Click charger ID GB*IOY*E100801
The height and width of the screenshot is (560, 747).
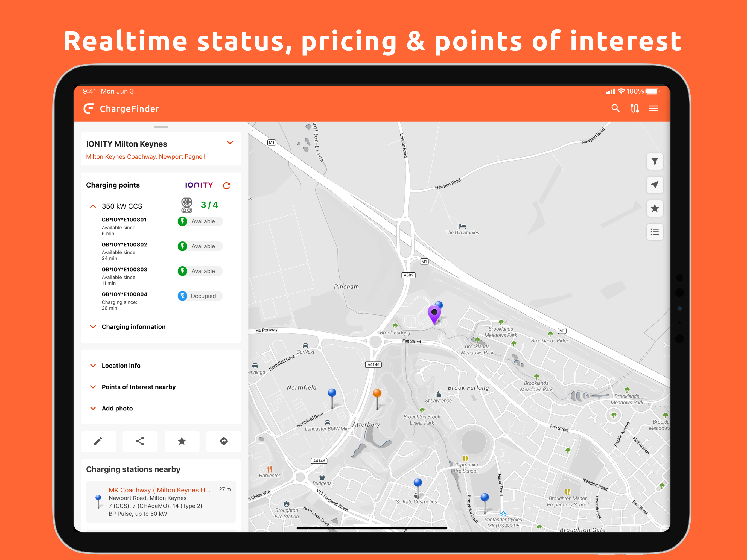(x=124, y=220)
